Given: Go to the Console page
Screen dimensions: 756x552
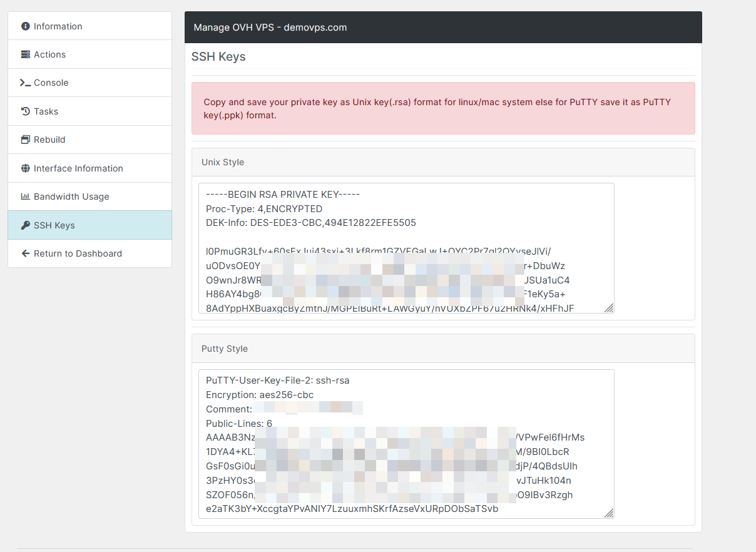Looking at the screenshot, I should [89, 83].
